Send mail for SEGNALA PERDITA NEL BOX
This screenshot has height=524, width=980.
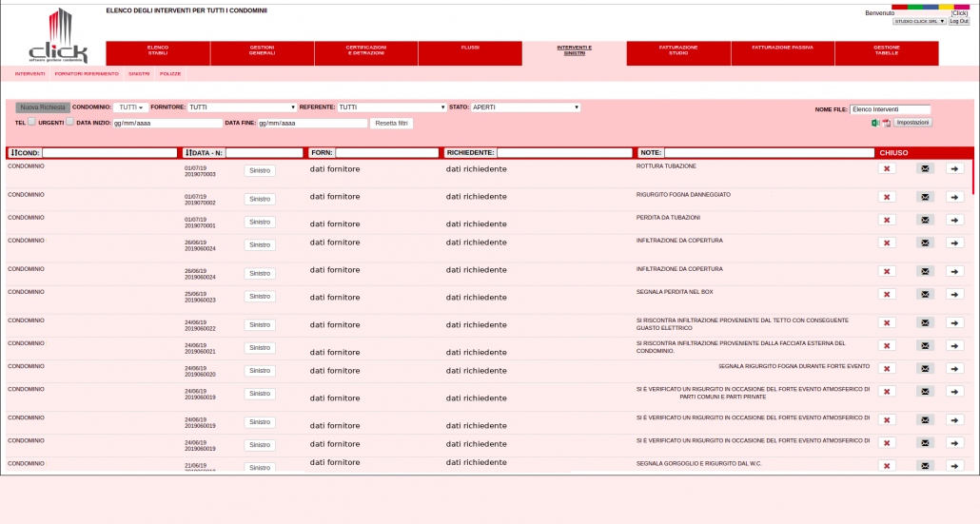(925, 294)
